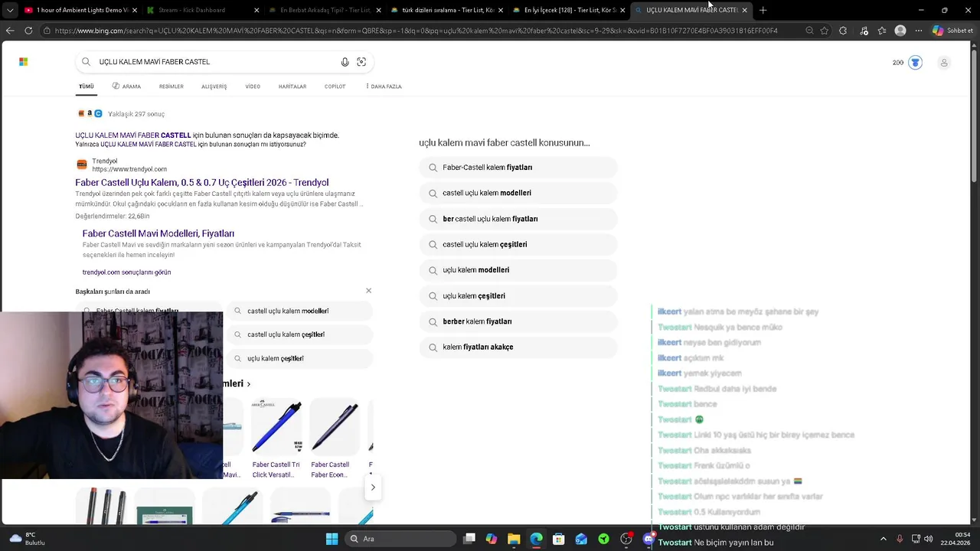Open the Bing account profile icon
980x551 pixels.
944,63
